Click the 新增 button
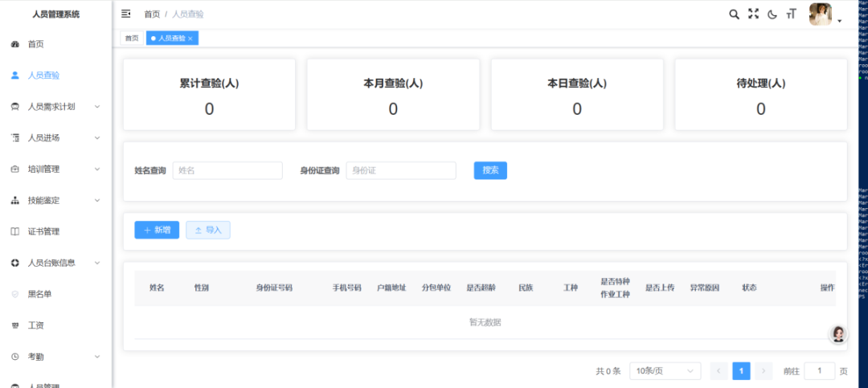This screenshot has height=388, width=868. click(x=157, y=231)
